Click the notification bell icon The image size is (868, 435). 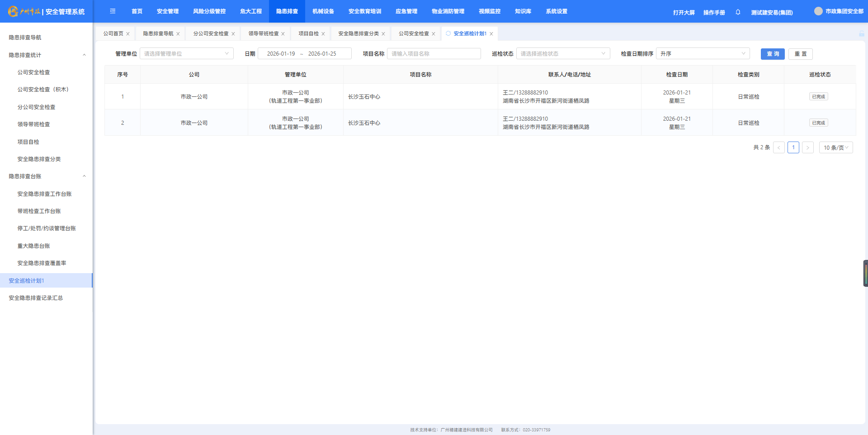pos(738,12)
